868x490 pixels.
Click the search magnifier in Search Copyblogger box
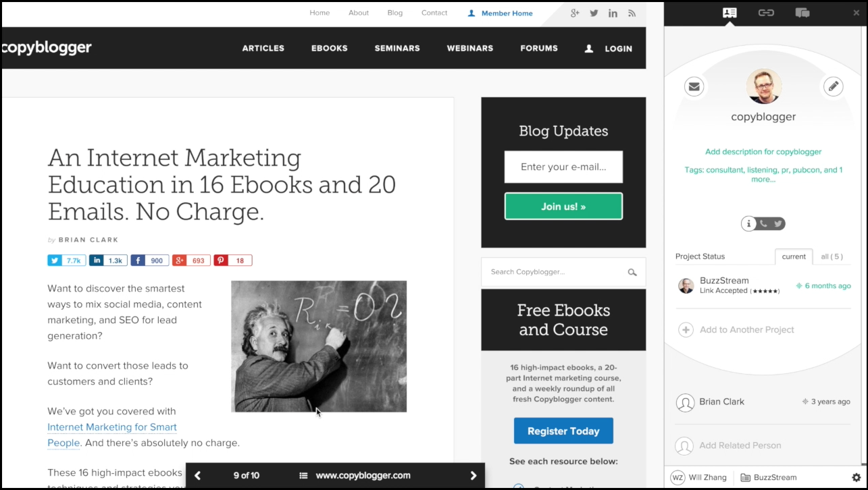[632, 272]
